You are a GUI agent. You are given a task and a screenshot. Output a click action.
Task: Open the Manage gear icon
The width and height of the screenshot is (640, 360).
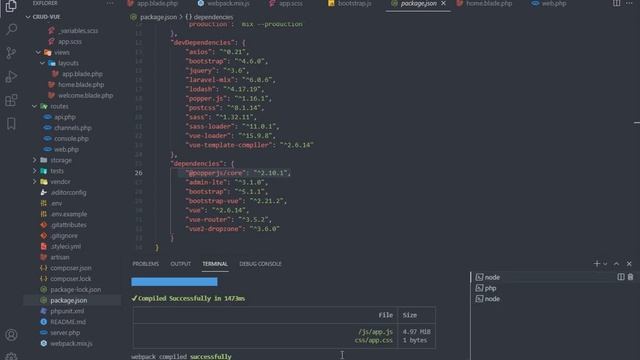coord(11,356)
